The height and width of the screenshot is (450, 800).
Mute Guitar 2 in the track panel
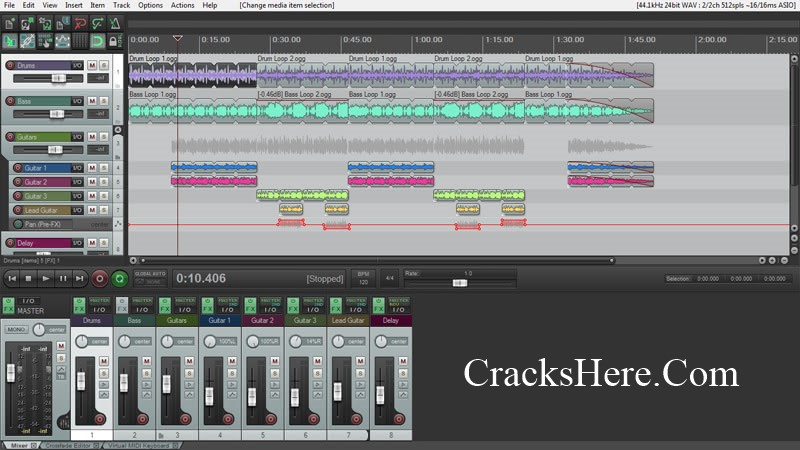click(x=92, y=182)
